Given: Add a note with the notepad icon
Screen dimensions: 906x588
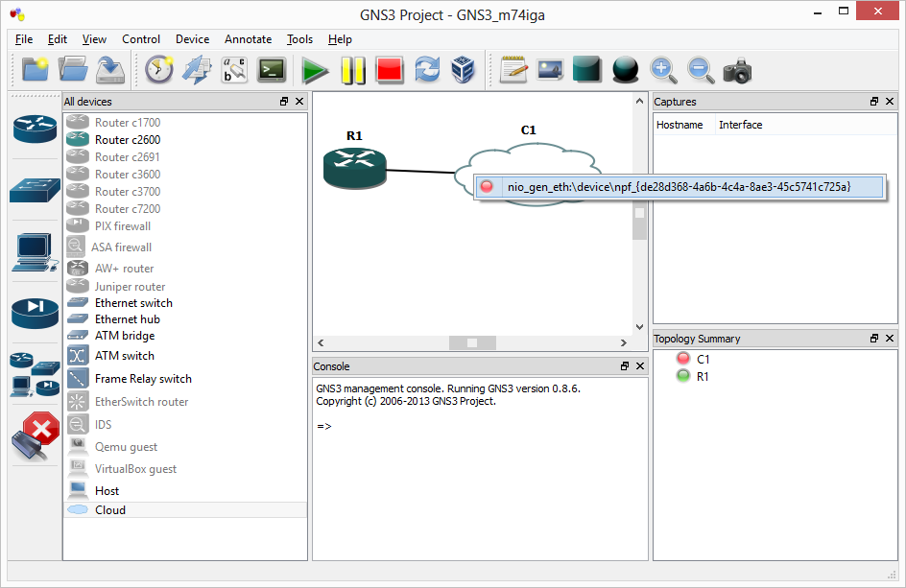Looking at the screenshot, I should (513, 70).
